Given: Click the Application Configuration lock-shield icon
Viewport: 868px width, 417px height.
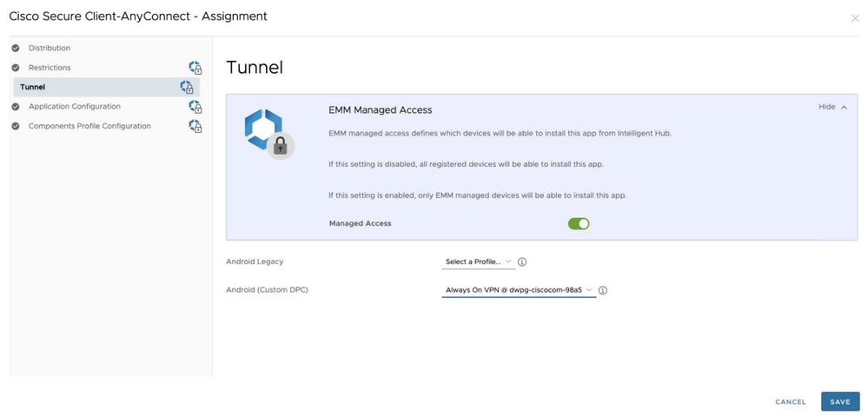Looking at the screenshot, I should pos(195,107).
